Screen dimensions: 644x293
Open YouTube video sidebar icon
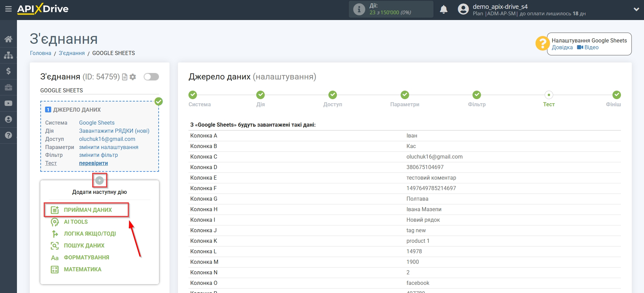[x=8, y=103]
